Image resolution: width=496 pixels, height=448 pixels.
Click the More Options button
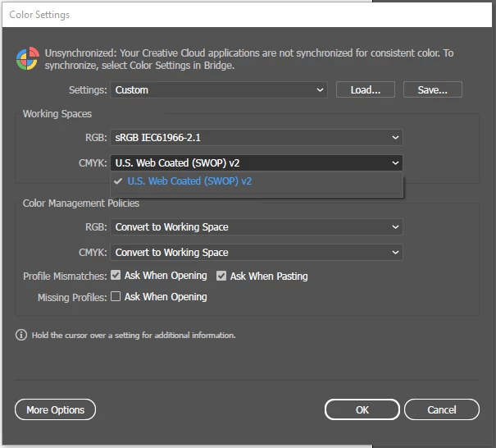tap(56, 409)
